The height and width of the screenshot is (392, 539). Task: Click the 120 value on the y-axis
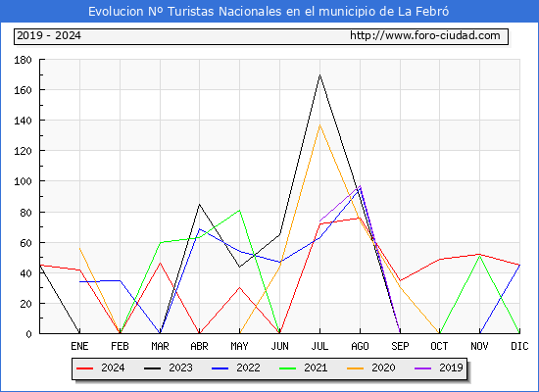point(23,151)
